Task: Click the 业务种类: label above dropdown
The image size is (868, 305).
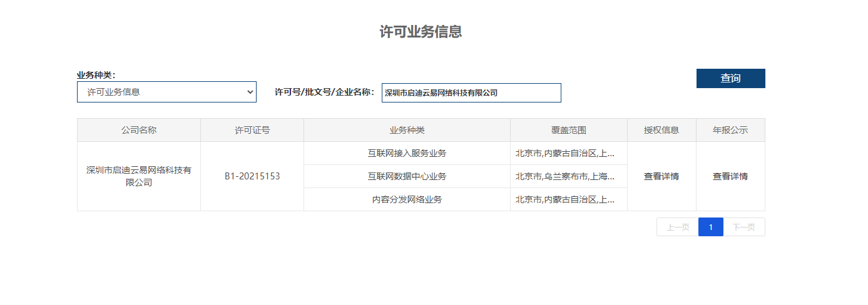Action: point(96,75)
